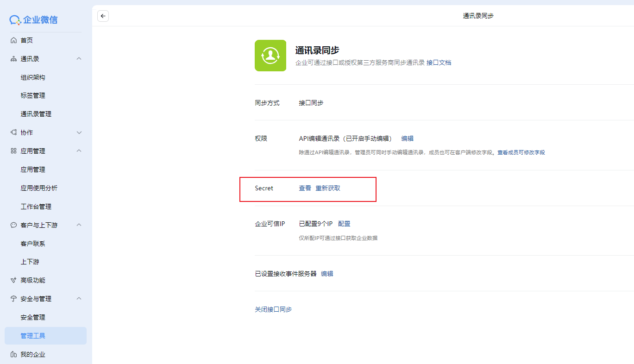634x364 pixels.
Task: Collapse the 通讯录 section chevron
Action: click(79, 59)
